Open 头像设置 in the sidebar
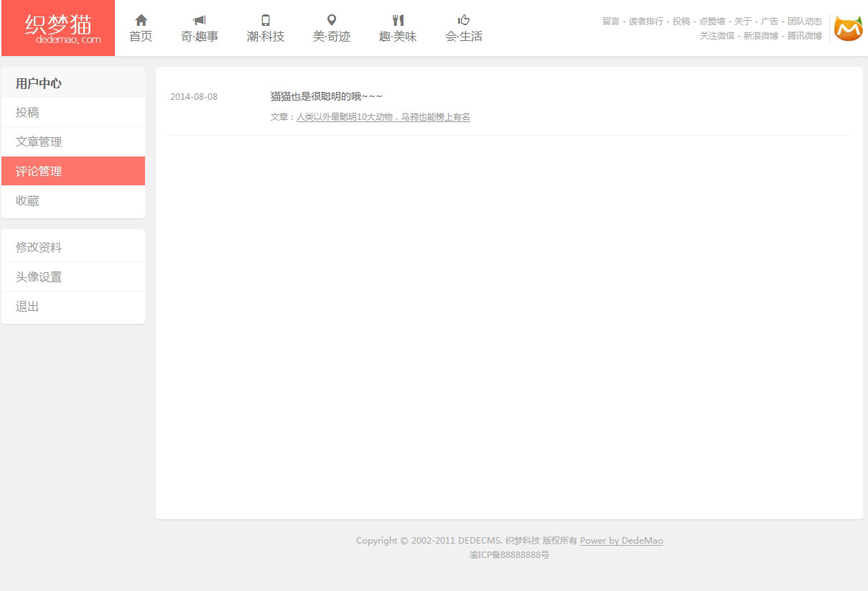The image size is (868, 591). 39,277
